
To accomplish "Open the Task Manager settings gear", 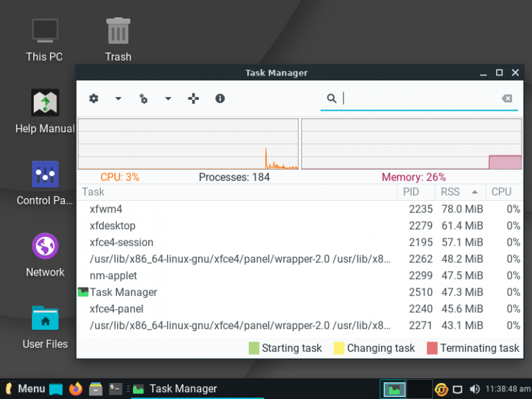I will coord(94,99).
